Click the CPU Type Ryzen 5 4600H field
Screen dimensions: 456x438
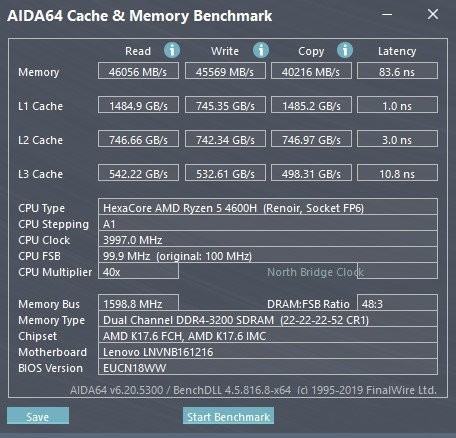click(x=268, y=207)
